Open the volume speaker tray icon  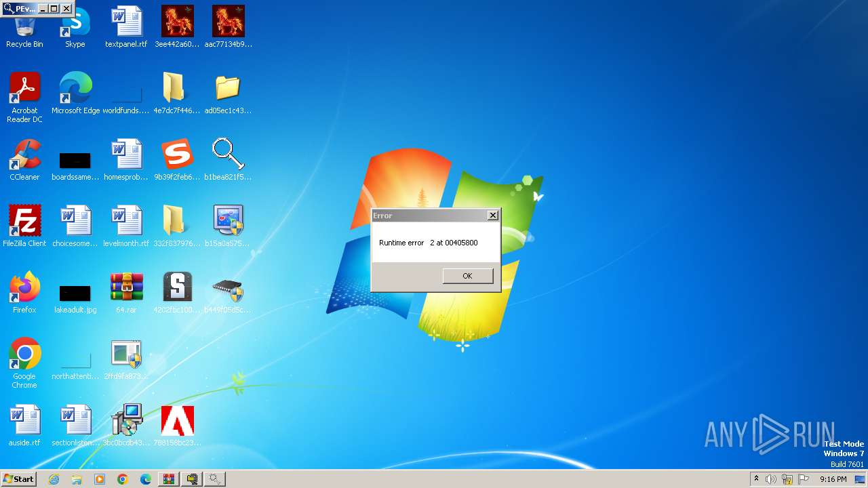click(771, 479)
